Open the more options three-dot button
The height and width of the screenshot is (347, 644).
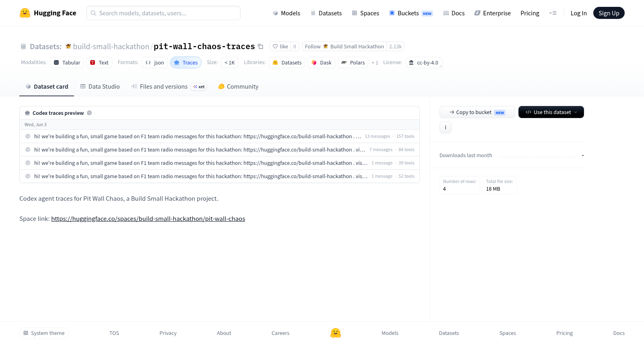click(x=446, y=127)
